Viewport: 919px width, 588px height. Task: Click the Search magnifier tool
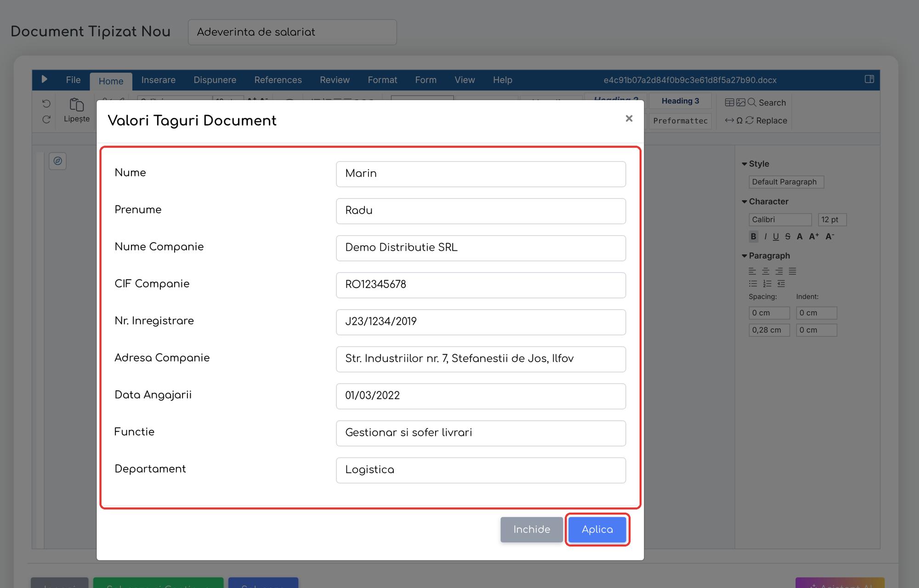tap(767, 102)
